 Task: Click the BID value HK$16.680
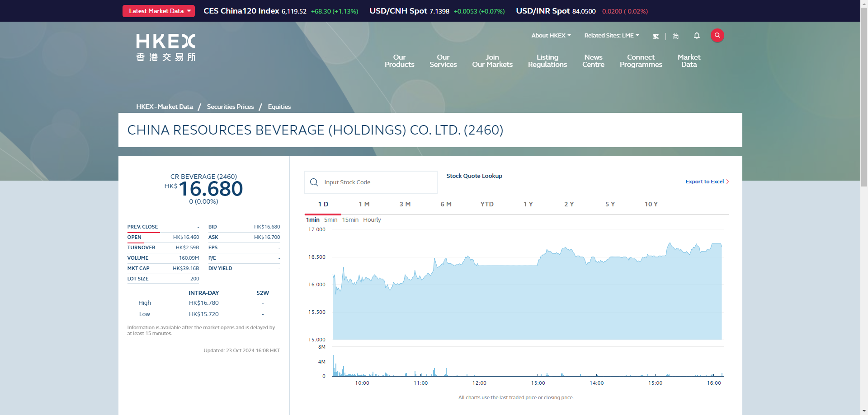click(x=267, y=227)
